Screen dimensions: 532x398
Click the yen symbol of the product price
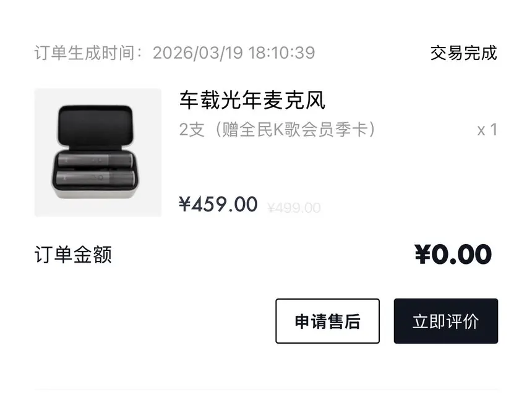point(185,204)
